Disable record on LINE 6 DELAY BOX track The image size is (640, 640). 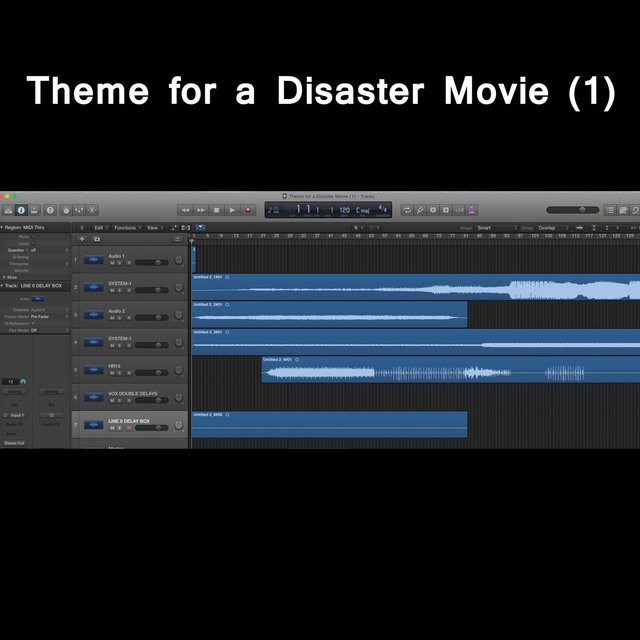[x=129, y=428]
